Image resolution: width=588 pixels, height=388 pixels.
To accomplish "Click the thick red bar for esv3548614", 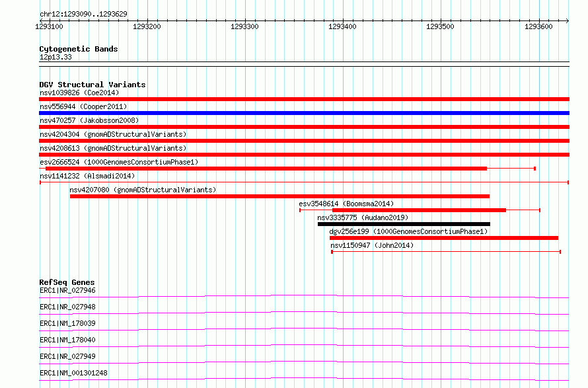I will [420, 210].
